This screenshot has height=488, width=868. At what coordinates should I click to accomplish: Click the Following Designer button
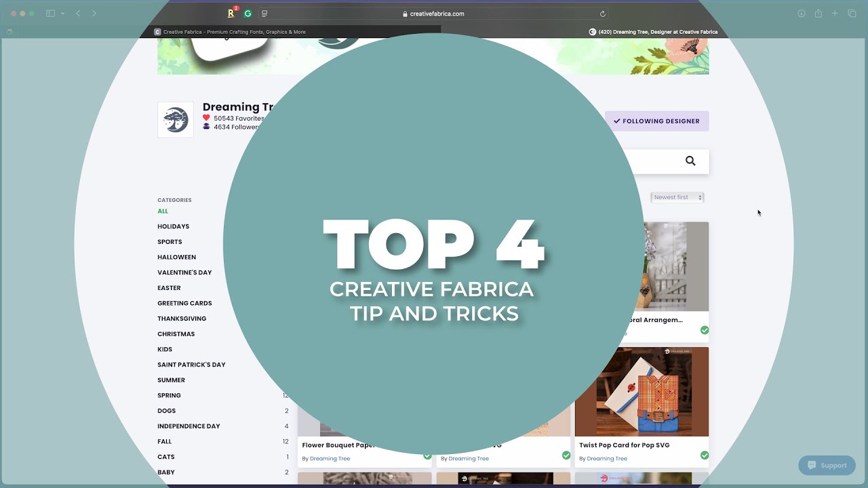click(656, 121)
